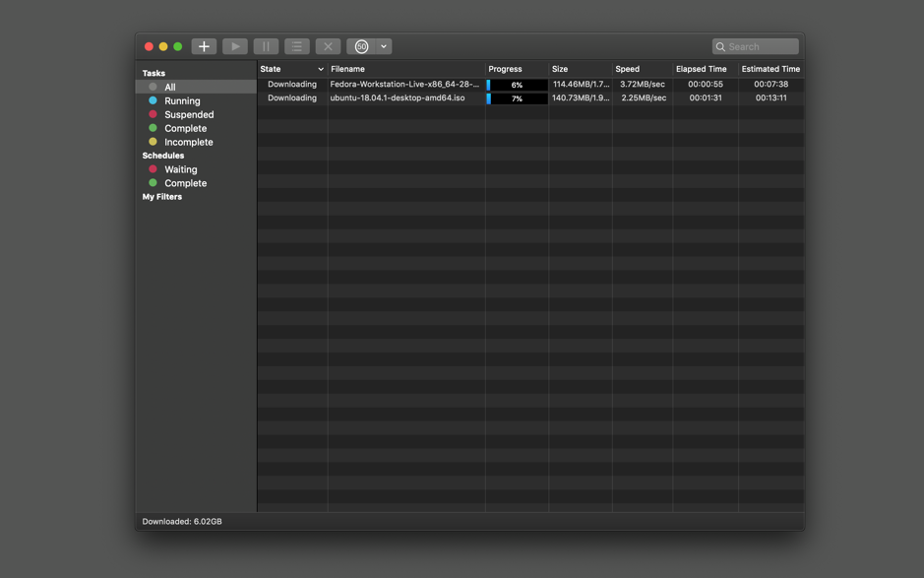
Task: Expand the My Filters section
Action: pyautogui.click(x=163, y=196)
